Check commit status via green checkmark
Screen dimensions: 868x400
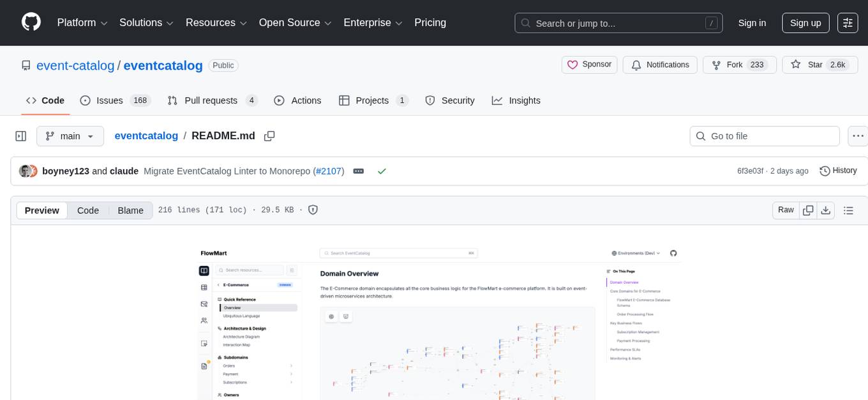click(x=382, y=171)
